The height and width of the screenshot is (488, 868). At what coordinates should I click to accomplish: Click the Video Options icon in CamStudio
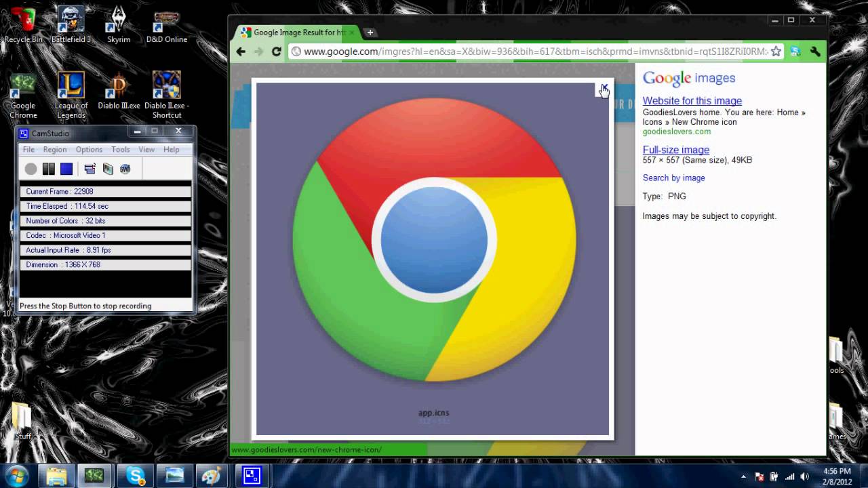[x=108, y=169]
